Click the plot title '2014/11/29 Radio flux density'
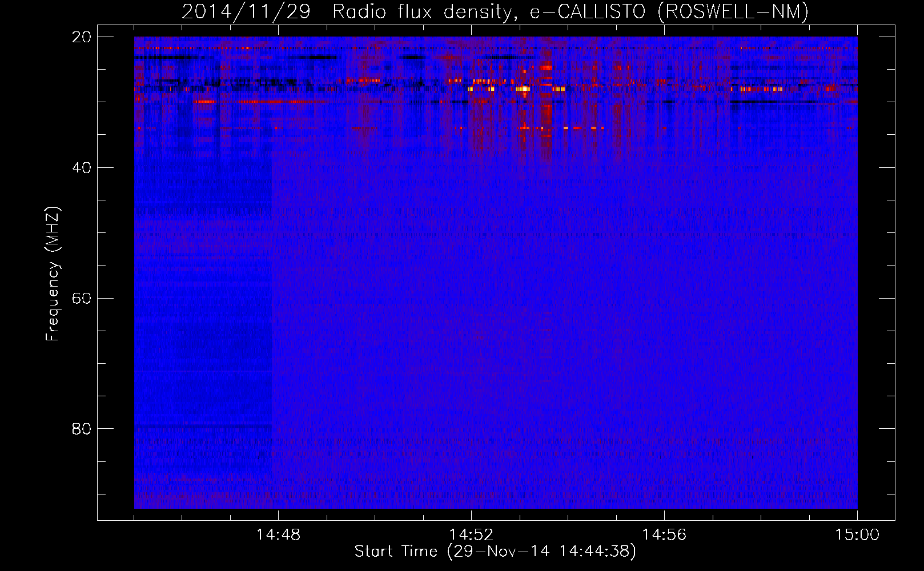 [495, 12]
